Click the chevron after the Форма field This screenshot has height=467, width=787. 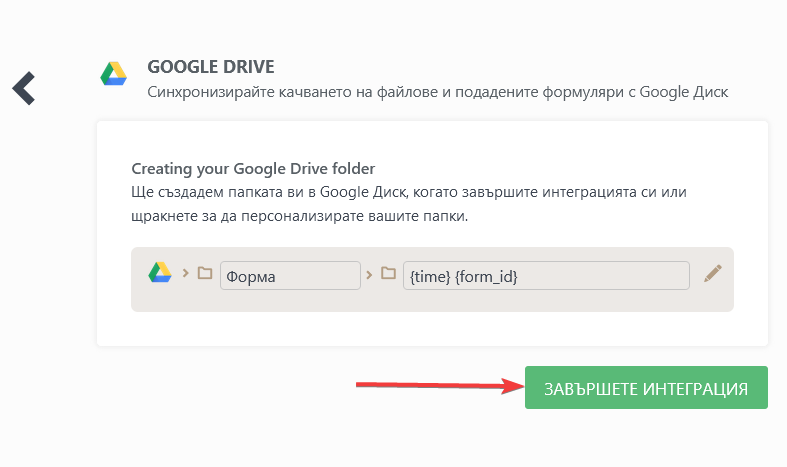tap(369, 274)
